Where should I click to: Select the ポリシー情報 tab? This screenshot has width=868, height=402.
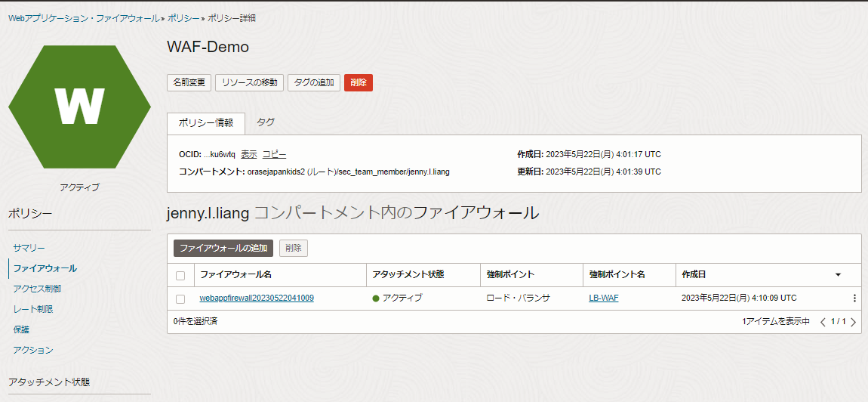coord(205,122)
